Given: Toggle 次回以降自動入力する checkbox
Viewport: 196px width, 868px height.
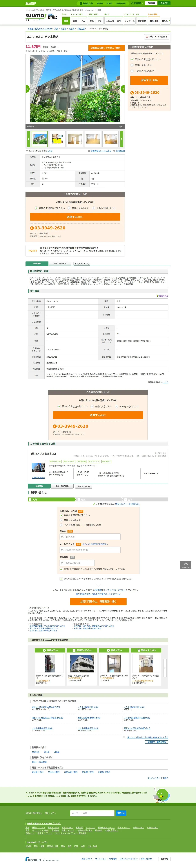Looking at the screenshot, I should coord(61,569).
